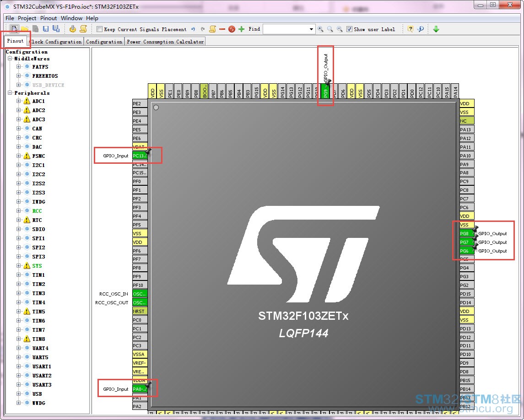This screenshot has height=420, width=524.
Task: Expand the TIM1 peripheral node
Action: point(19,275)
